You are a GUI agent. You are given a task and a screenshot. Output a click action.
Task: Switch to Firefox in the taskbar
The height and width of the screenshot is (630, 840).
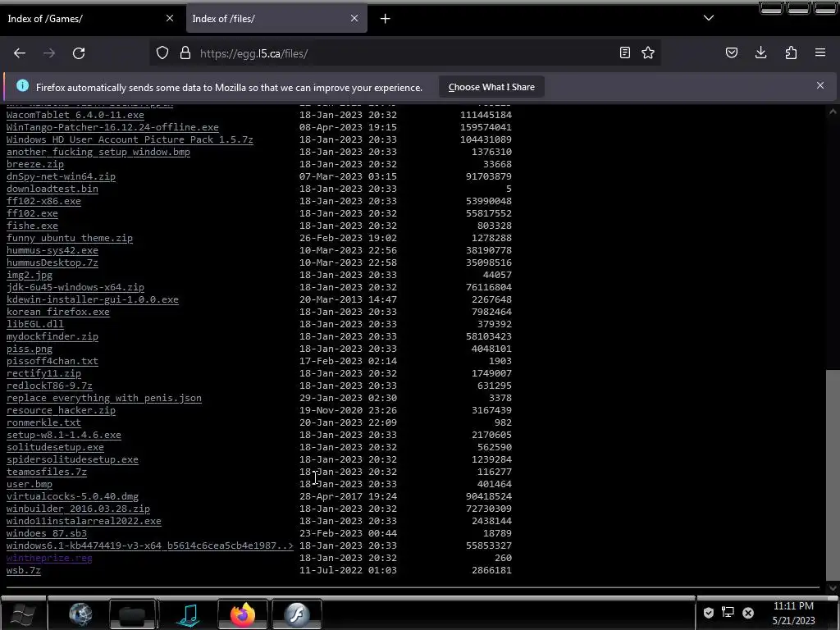[x=243, y=614]
